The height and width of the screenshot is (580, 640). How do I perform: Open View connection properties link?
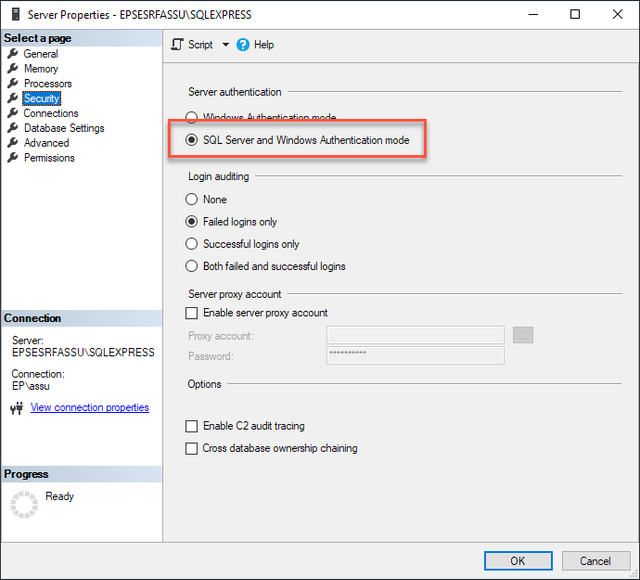coord(90,407)
